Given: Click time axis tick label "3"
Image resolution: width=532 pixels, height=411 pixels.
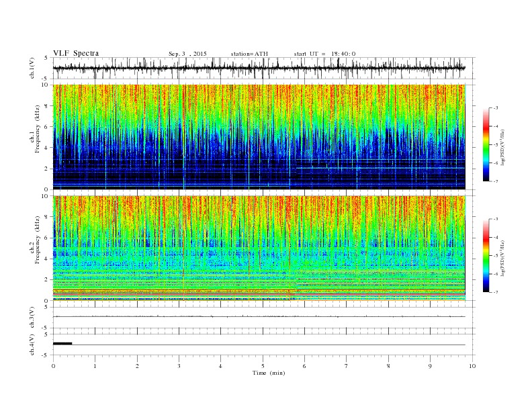Looking at the screenshot, I should click(x=179, y=366).
